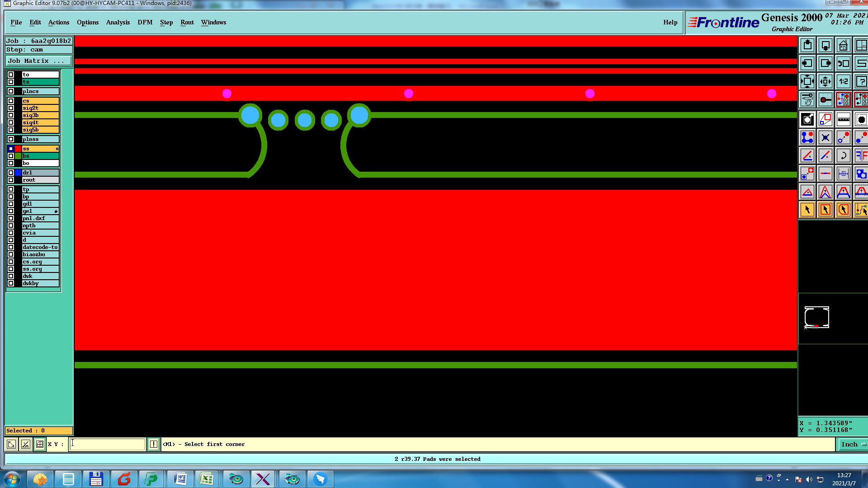Open the Rout menu
This screenshot has width=868, height=488.
[x=187, y=22]
